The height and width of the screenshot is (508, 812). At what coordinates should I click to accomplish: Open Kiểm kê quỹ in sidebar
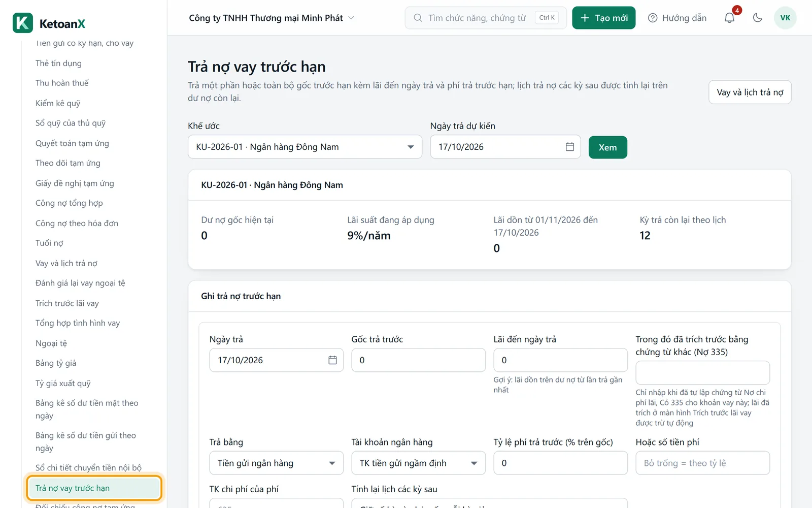(x=58, y=103)
